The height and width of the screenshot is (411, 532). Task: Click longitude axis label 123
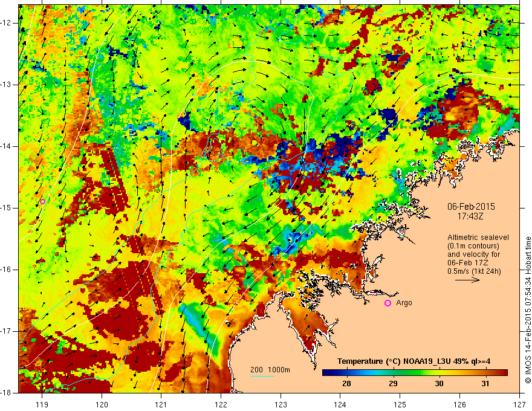pos(281,404)
